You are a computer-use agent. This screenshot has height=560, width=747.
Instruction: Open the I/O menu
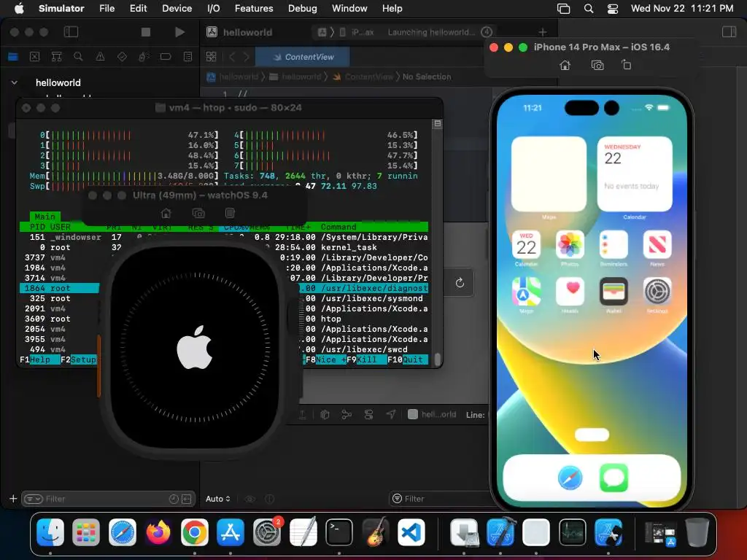[x=214, y=8]
